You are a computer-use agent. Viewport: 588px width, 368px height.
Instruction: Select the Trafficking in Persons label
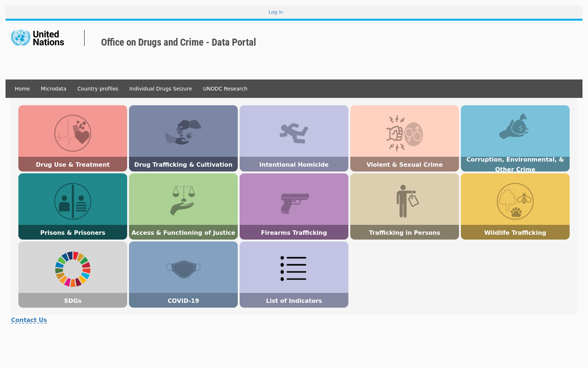tap(405, 233)
